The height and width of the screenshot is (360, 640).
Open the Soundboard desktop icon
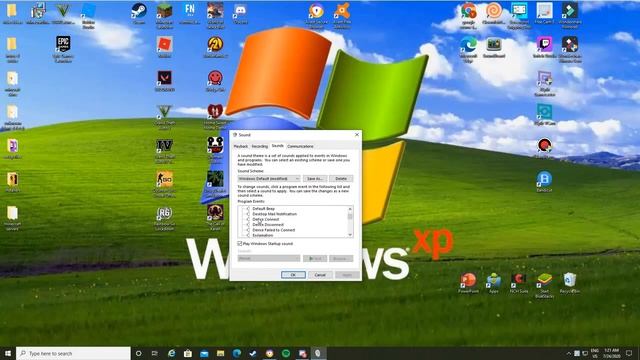pos(494,46)
